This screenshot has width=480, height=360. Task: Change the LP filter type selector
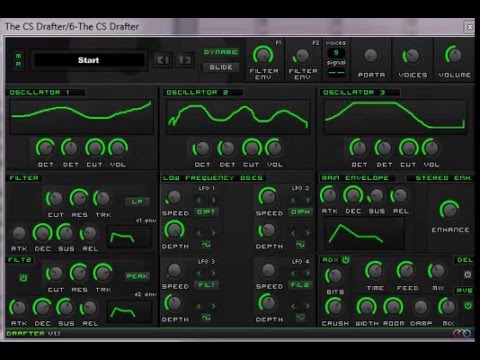137,202
